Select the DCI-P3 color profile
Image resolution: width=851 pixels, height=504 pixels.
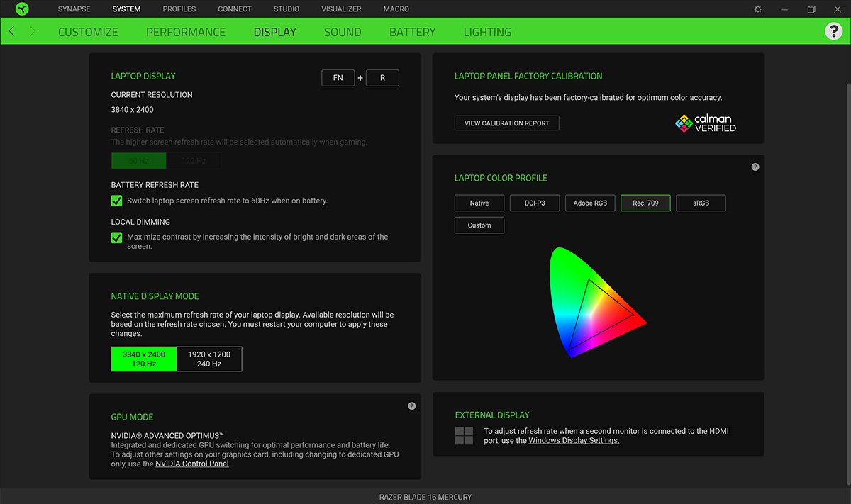(x=535, y=203)
